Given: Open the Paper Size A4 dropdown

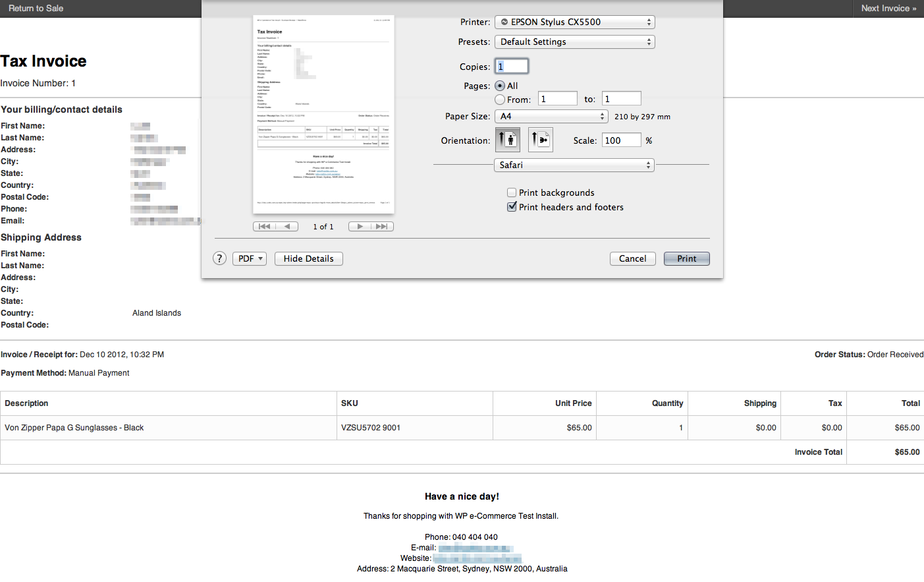Looking at the screenshot, I should tap(551, 116).
